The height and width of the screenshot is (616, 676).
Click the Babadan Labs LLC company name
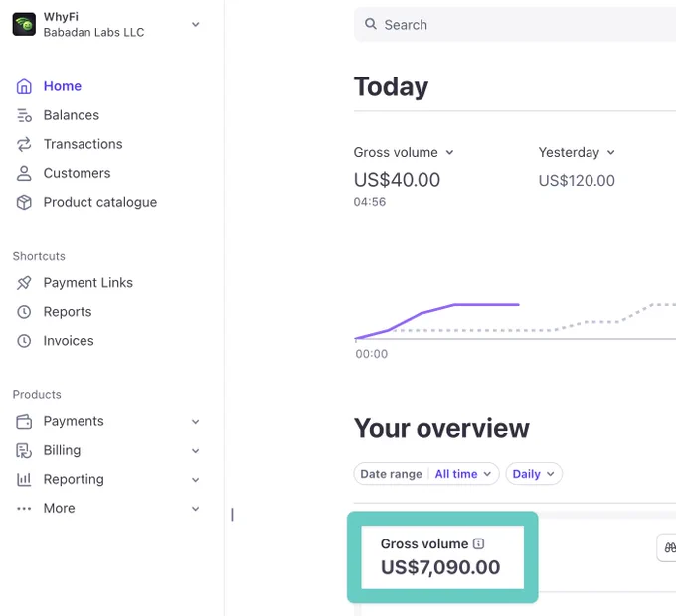(x=93, y=33)
